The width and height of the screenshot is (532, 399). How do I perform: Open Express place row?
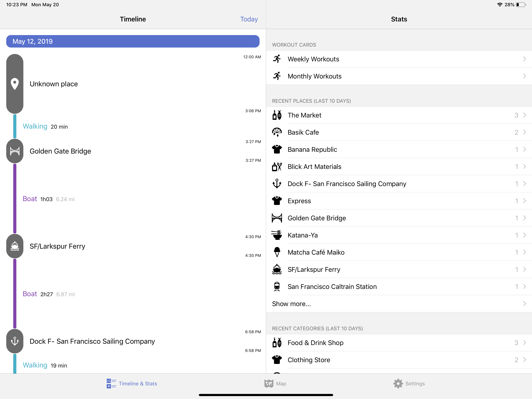click(399, 201)
